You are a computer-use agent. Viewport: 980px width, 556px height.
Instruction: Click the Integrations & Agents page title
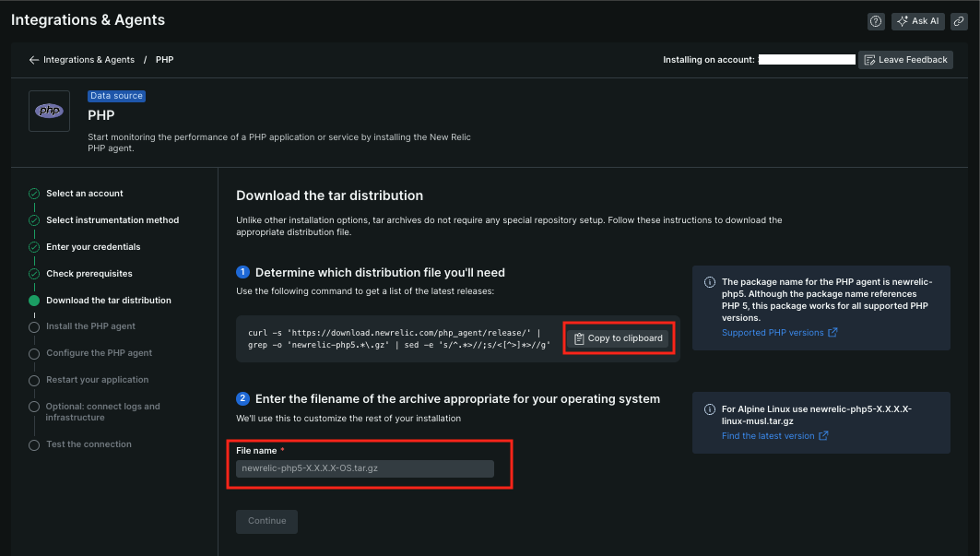89,20
